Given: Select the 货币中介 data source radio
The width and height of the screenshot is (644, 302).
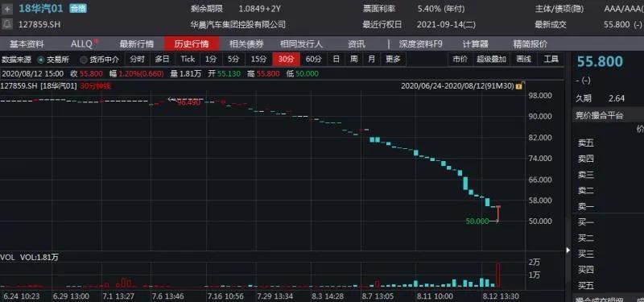Looking at the screenshot, I should (84, 60).
